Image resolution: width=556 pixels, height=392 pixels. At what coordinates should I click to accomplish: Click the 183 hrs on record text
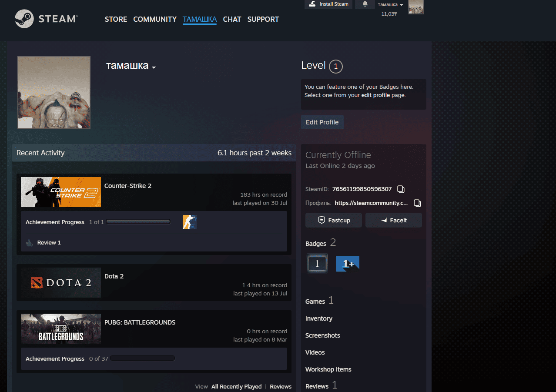pyautogui.click(x=264, y=194)
